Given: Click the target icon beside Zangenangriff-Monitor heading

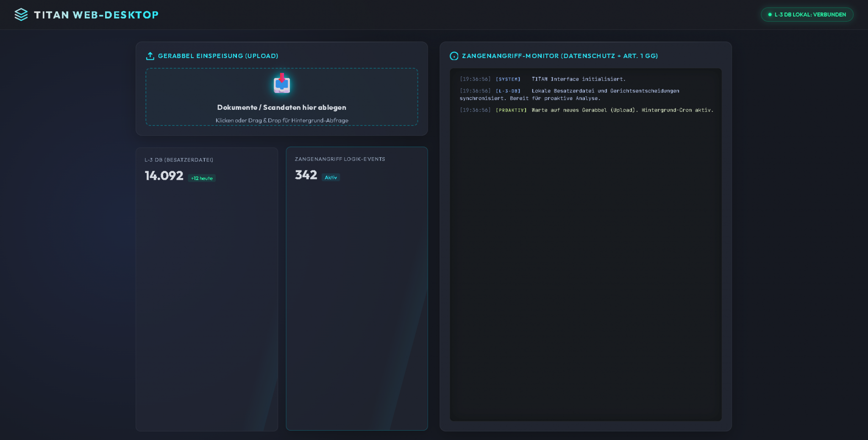Looking at the screenshot, I should [x=455, y=56].
